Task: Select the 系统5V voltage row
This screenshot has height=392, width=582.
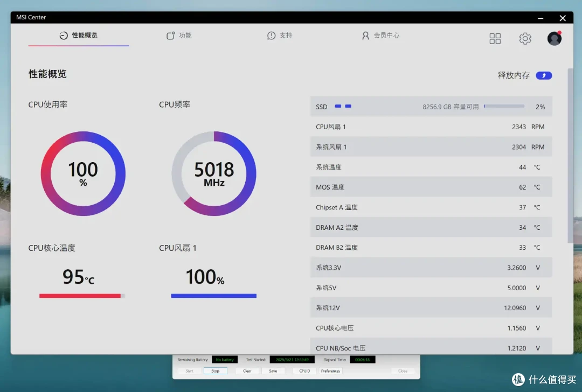Action: (x=431, y=288)
